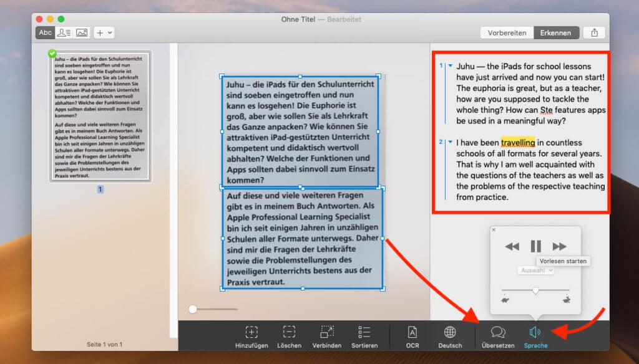
Task: Run OCR from the bottom toolbar
Action: click(412, 337)
